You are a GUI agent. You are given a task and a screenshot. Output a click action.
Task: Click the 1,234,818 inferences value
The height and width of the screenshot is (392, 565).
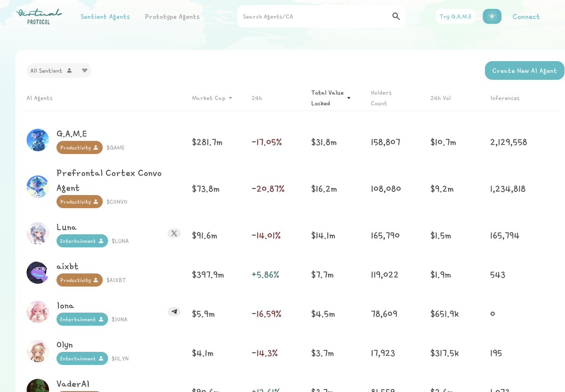tap(508, 189)
